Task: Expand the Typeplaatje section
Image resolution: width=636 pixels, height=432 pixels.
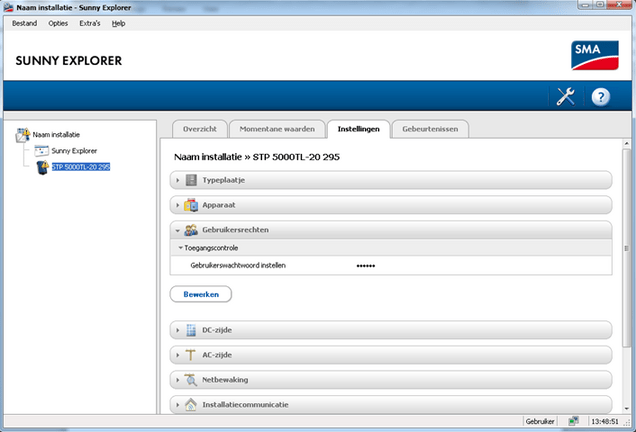Action: (x=178, y=180)
